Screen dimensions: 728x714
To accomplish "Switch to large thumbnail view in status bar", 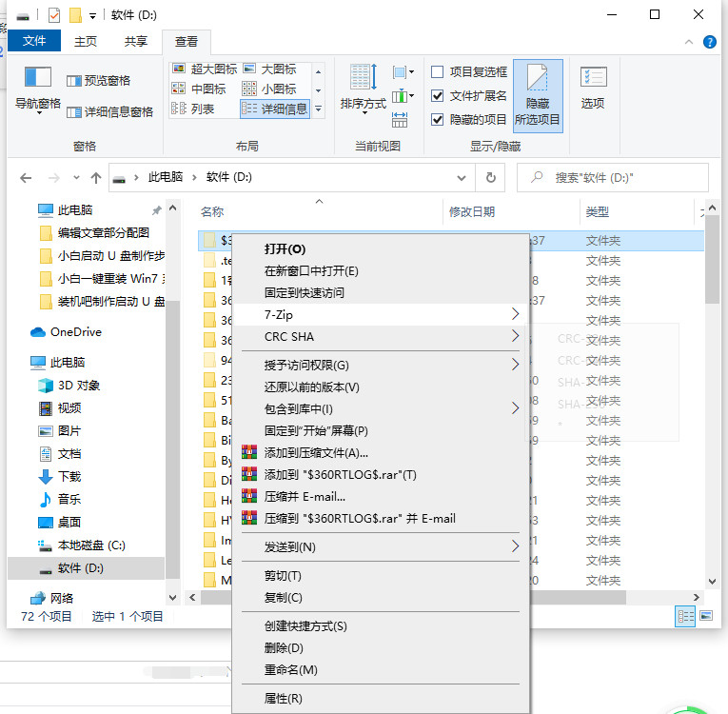I will coord(706,617).
